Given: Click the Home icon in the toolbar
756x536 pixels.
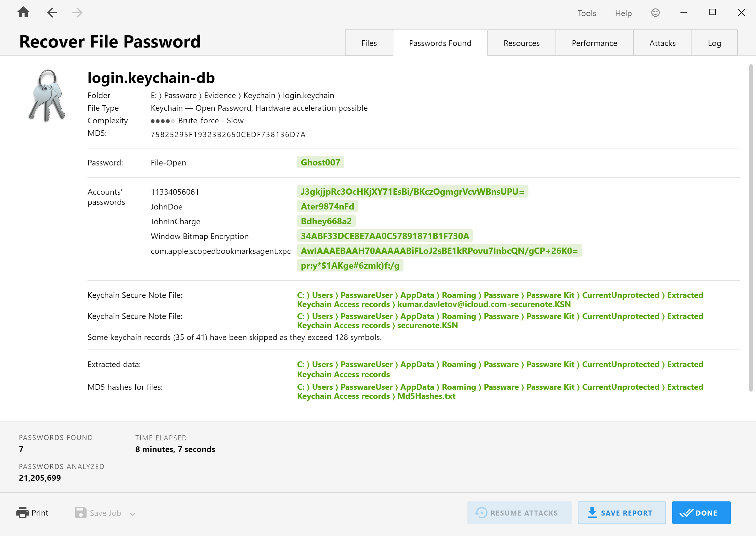Looking at the screenshot, I should click(x=23, y=12).
